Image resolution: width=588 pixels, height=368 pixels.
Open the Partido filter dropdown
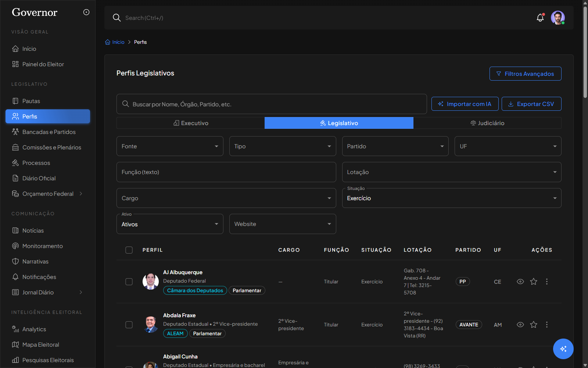pos(395,146)
